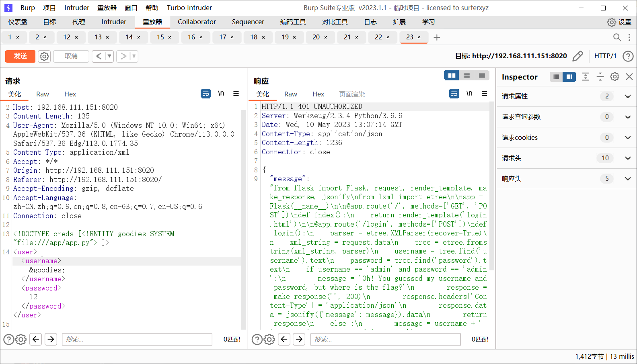Select repeater tab 17
637x364 pixels.
223,37
